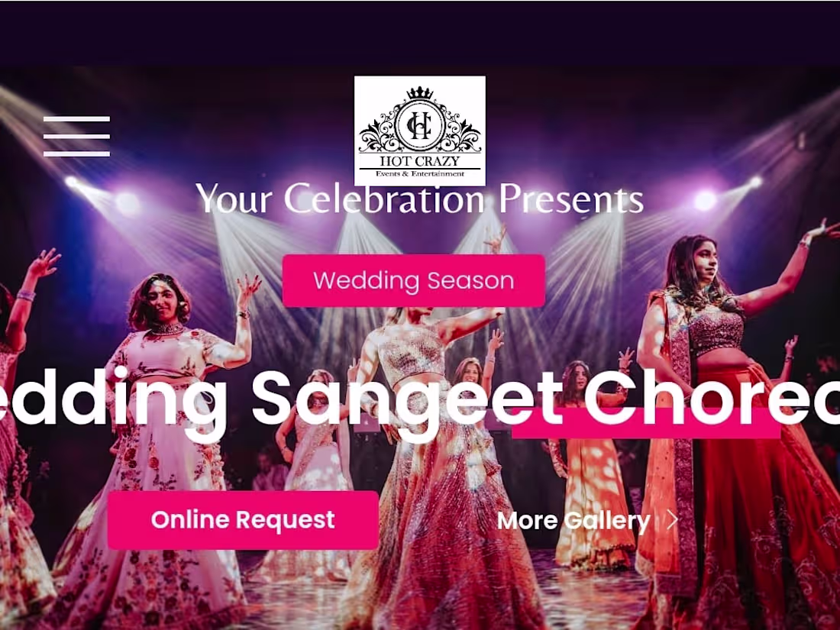Screen dimensions: 840x630
Task: Open the Wedding Season category button
Action: [x=414, y=281]
